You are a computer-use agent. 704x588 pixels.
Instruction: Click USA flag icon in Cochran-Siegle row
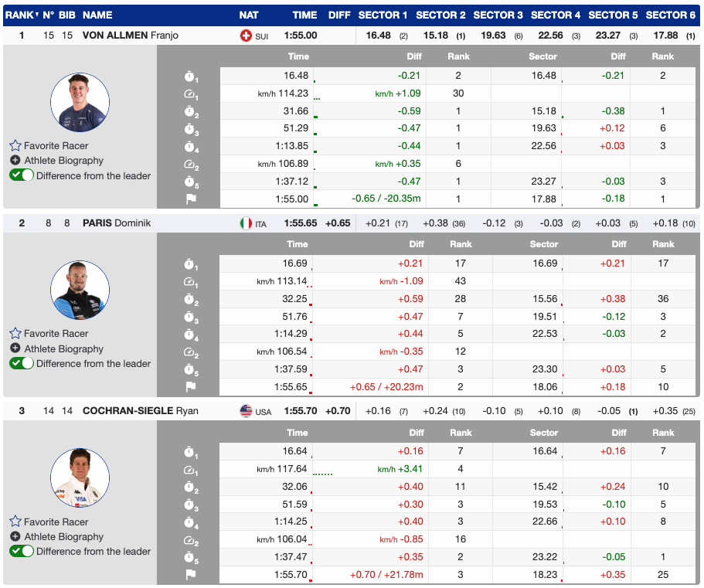point(247,411)
